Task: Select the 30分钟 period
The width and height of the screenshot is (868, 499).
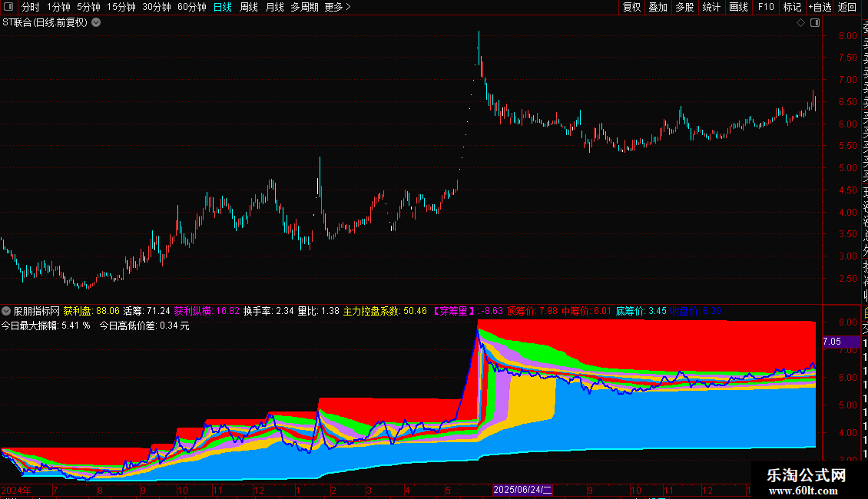Action: coord(157,7)
